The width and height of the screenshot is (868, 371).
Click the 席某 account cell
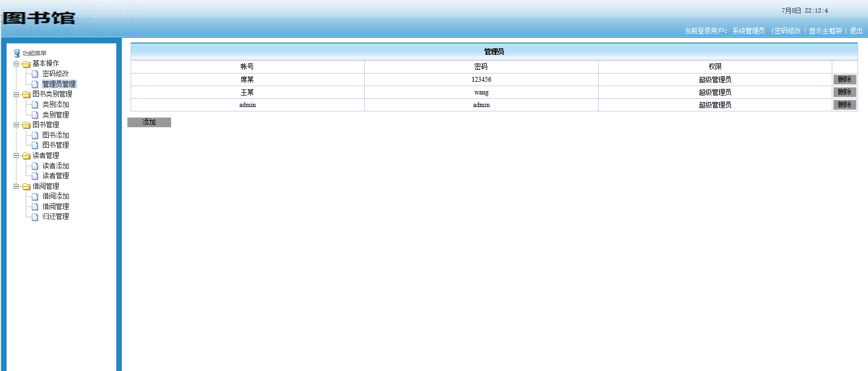click(x=247, y=80)
